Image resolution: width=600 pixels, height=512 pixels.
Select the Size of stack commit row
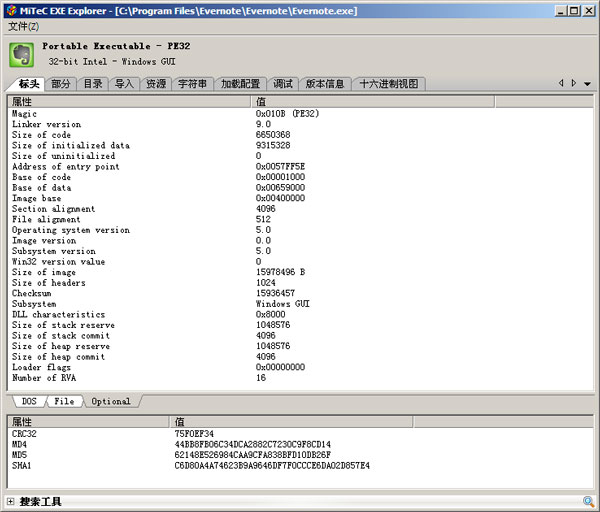point(300,336)
